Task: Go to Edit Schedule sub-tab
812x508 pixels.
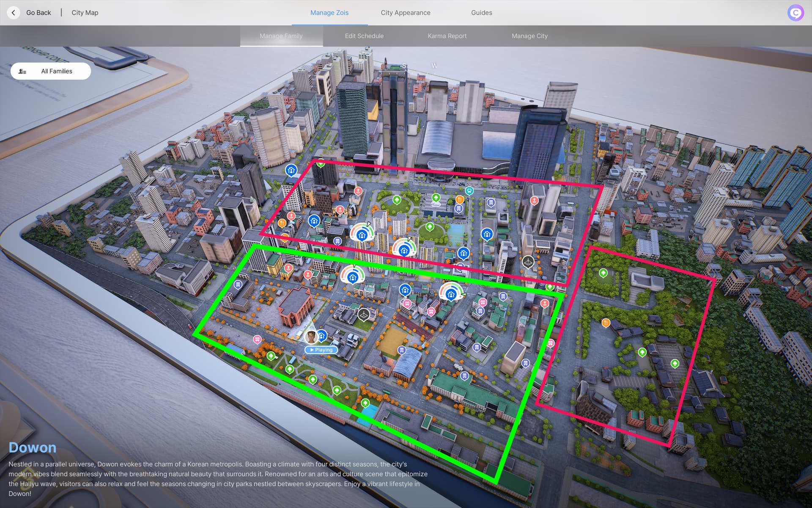Action: click(x=364, y=36)
